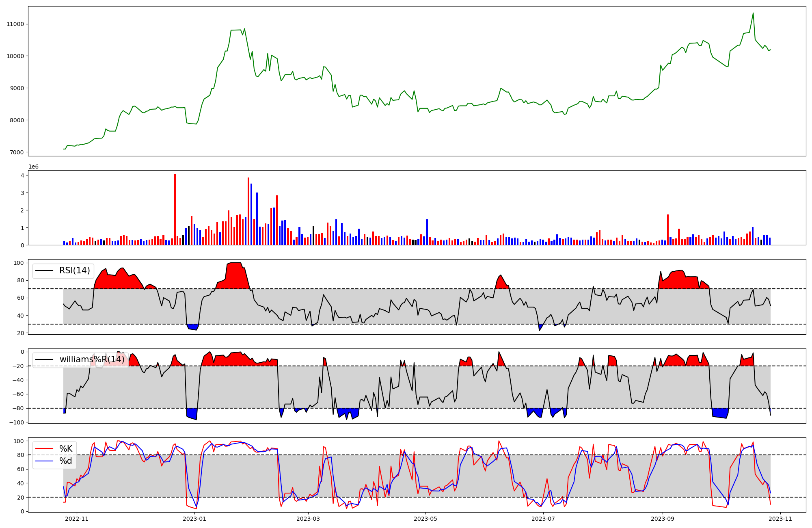Click the blue %d legend line swatch

(x=45, y=461)
